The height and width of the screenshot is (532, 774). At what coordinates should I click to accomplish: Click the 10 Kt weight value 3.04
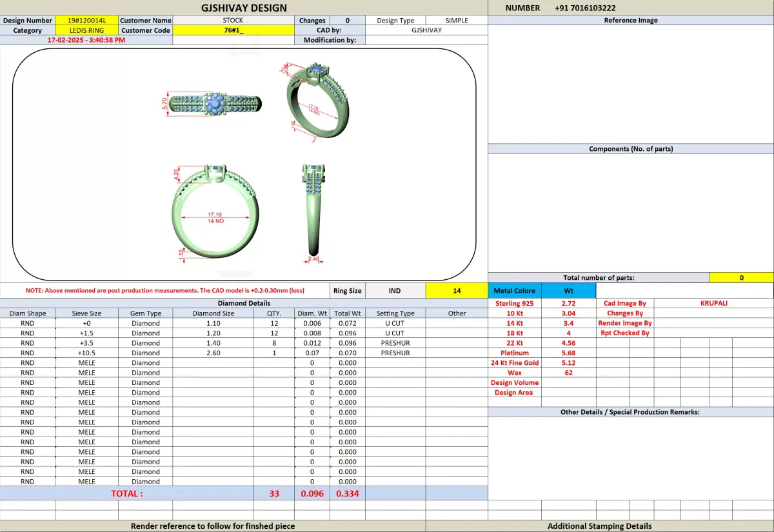pos(568,313)
